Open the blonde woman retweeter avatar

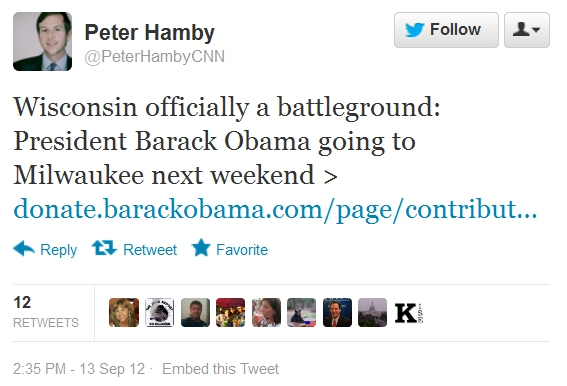[124, 313]
